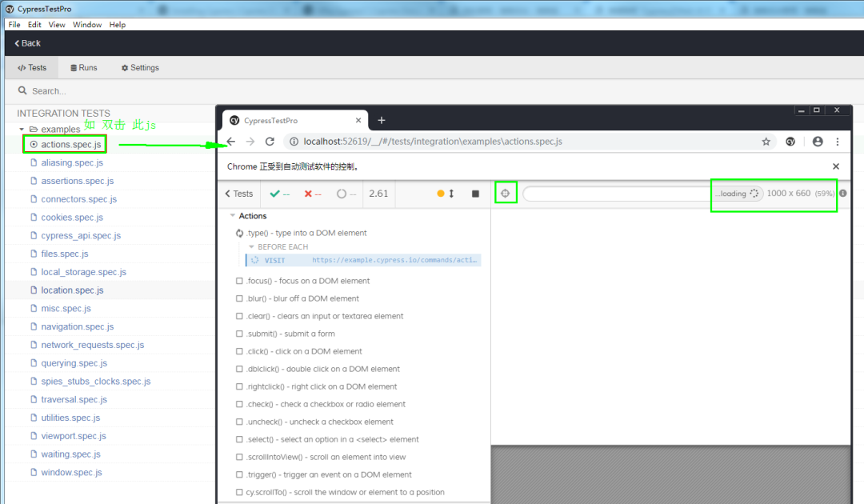The height and width of the screenshot is (504, 864).
Task: Click the checkbox icon for .submit() test
Action: (x=239, y=334)
